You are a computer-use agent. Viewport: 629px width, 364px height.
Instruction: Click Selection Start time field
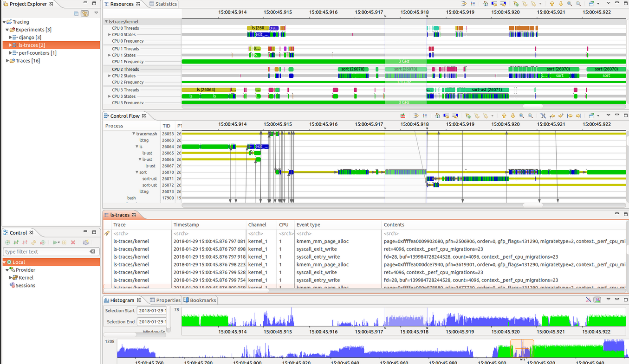151,311
